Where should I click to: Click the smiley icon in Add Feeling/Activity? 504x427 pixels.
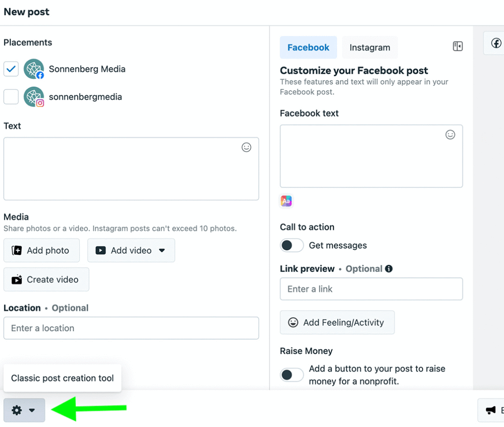[x=293, y=322]
